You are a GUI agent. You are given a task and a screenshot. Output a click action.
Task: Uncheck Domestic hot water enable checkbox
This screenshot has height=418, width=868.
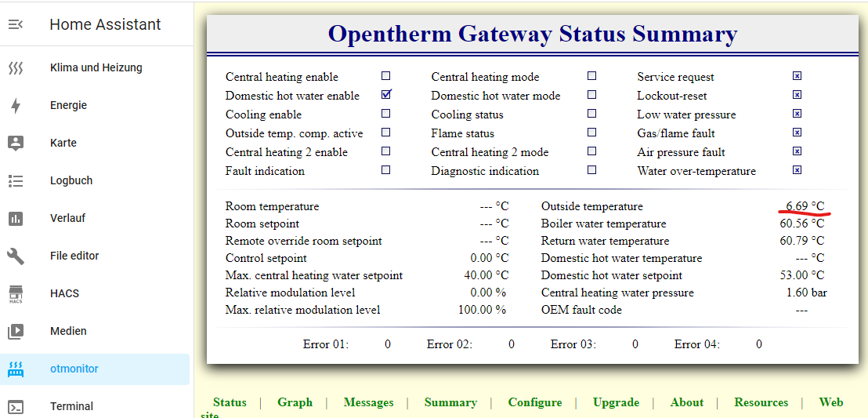(x=386, y=94)
